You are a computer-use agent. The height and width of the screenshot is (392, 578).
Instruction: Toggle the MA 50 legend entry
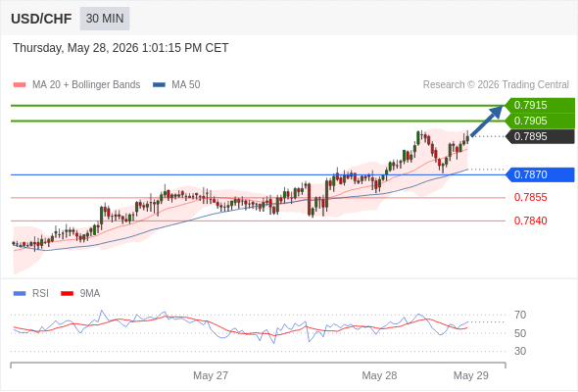(x=176, y=85)
